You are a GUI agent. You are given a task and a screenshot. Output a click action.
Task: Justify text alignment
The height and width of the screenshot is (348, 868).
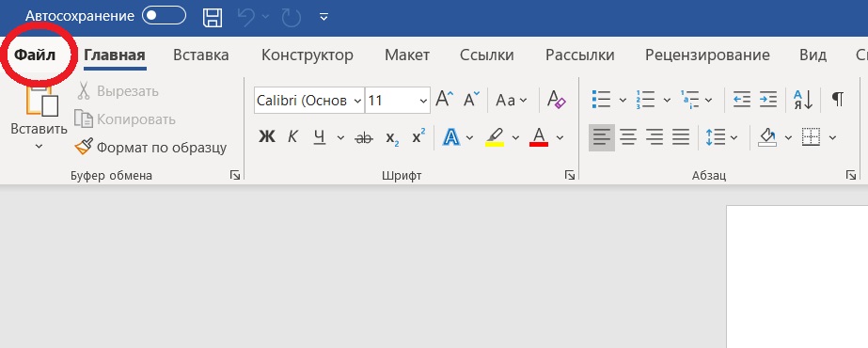[681, 137]
